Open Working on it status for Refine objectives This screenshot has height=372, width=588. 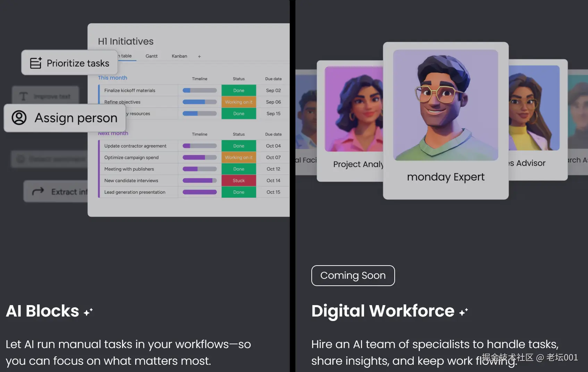[239, 102]
